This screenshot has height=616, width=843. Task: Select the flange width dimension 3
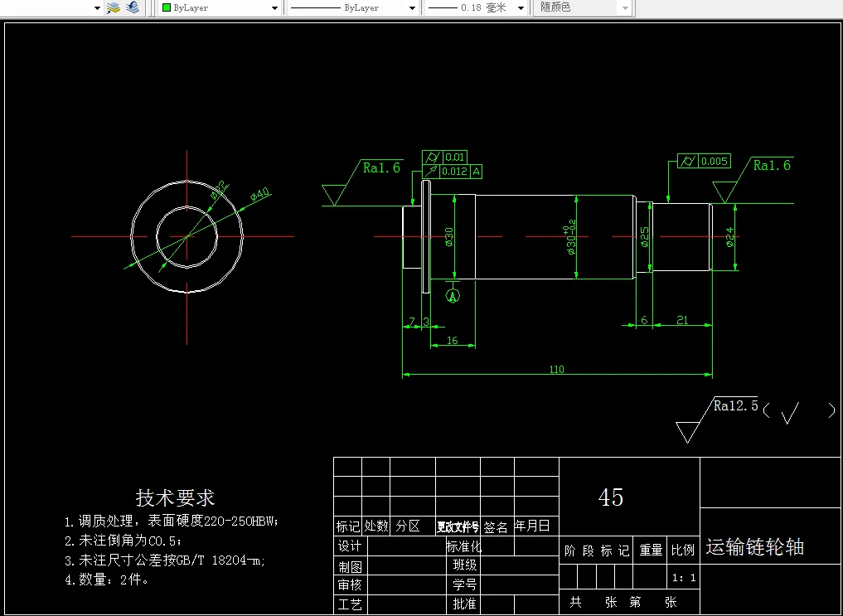(426, 322)
